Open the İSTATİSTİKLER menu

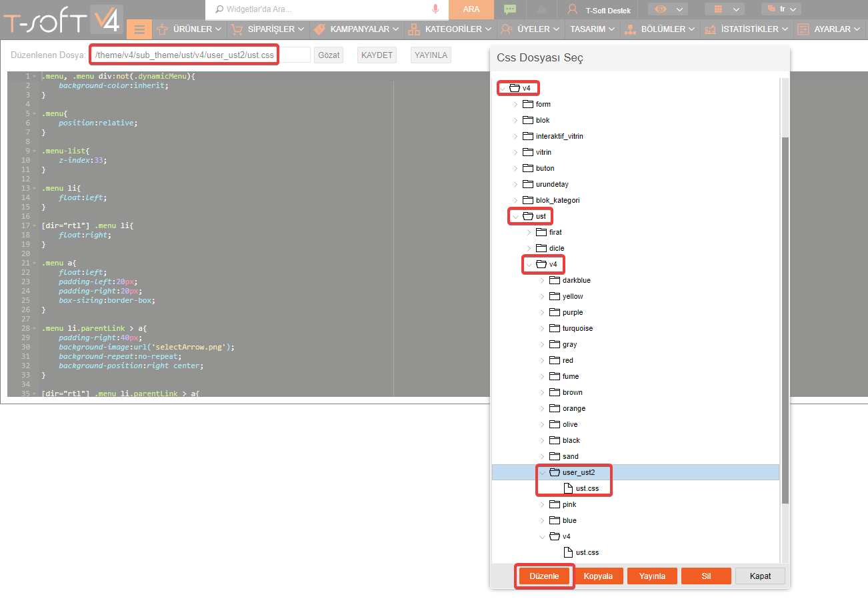tap(746, 29)
